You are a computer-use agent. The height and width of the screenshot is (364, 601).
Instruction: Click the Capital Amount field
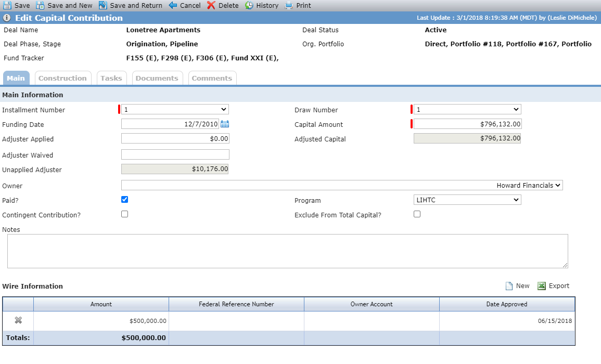point(468,124)
